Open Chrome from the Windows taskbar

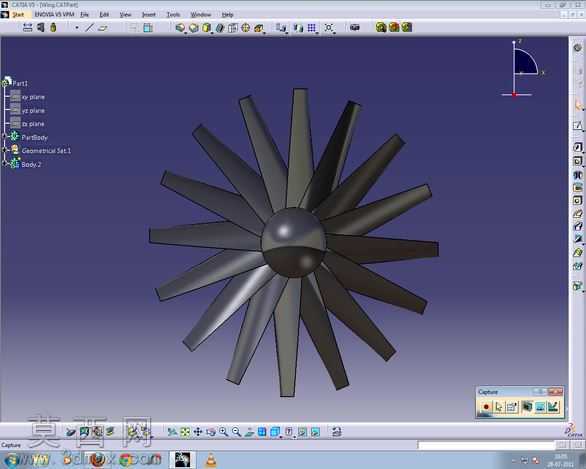pyautogui.click(x=127, y=460)
